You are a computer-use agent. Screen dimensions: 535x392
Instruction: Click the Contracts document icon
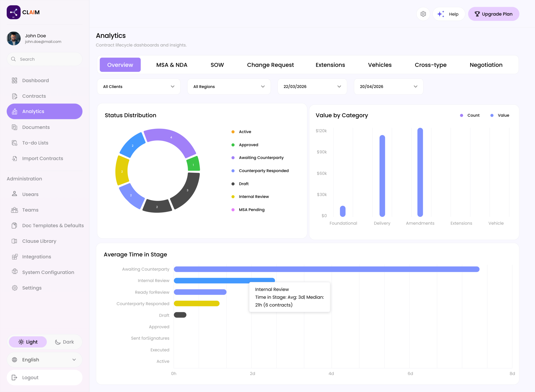[x=14, y=96]
